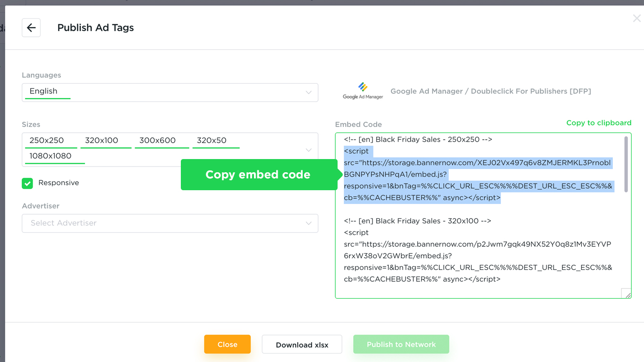Open the Select Advertiser dropdown
This screenshot has height=362, width=644.
170,223
